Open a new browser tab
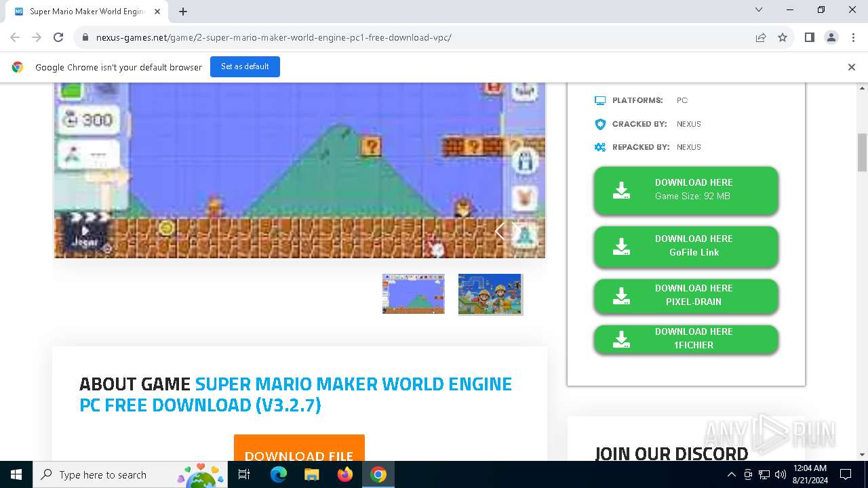Screen dimensions: 868x488 (183, 11)
